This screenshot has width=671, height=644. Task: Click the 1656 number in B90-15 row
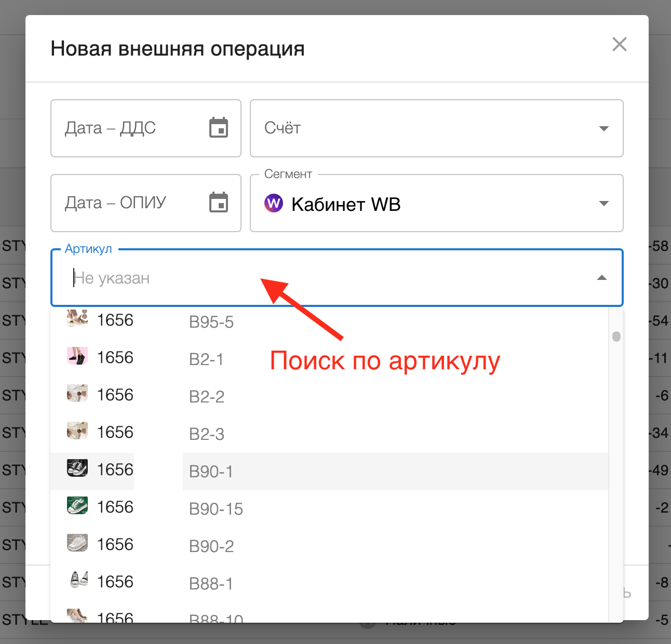tap(115, 507)
